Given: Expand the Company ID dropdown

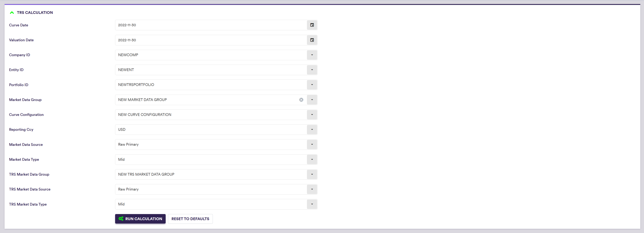Looking at the screenshot, I should click(312, 55).
